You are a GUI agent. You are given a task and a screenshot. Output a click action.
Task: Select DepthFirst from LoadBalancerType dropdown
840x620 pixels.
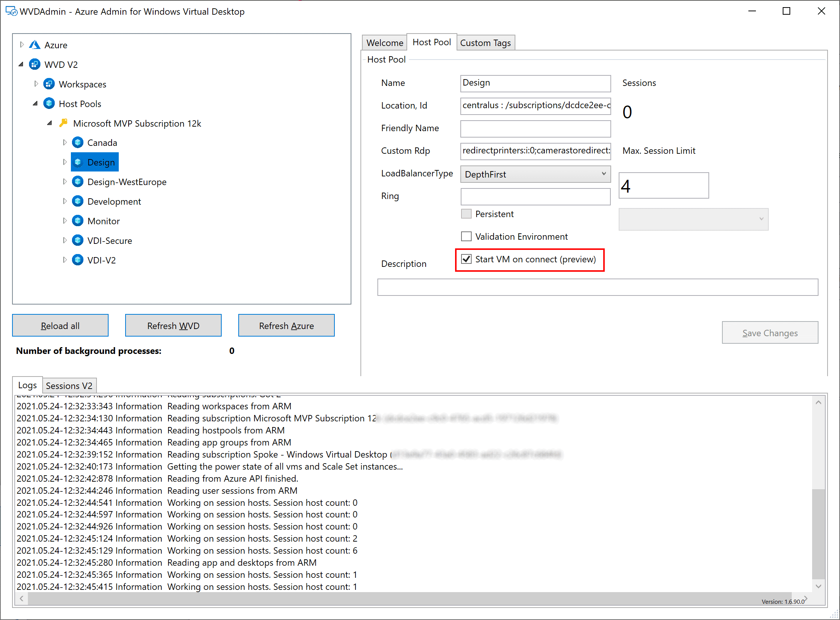[532, 173]
